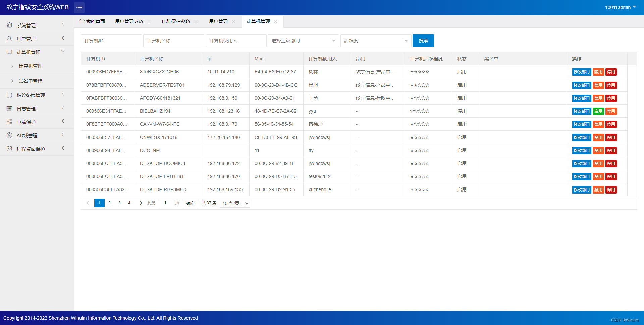The width and height of the screenshot is (644, 325).
Task: Go to previous page arrow in pagination
Action: (x=88, y=203)
